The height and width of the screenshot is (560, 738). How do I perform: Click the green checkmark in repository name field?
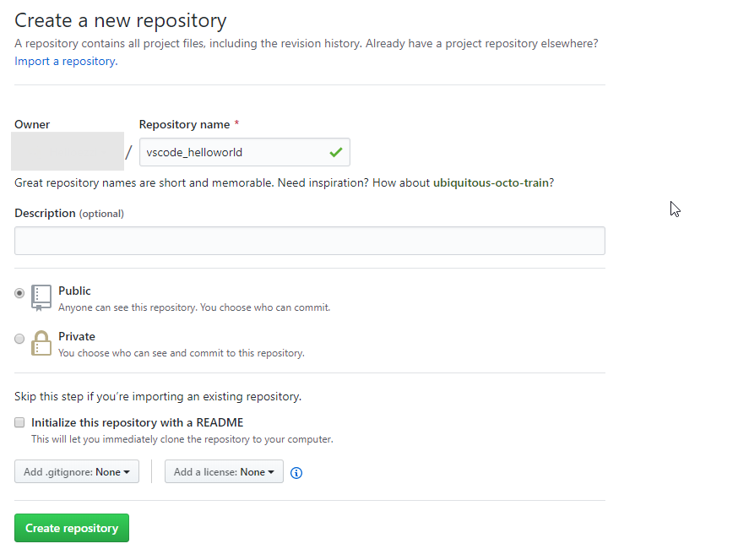point(336,152)
